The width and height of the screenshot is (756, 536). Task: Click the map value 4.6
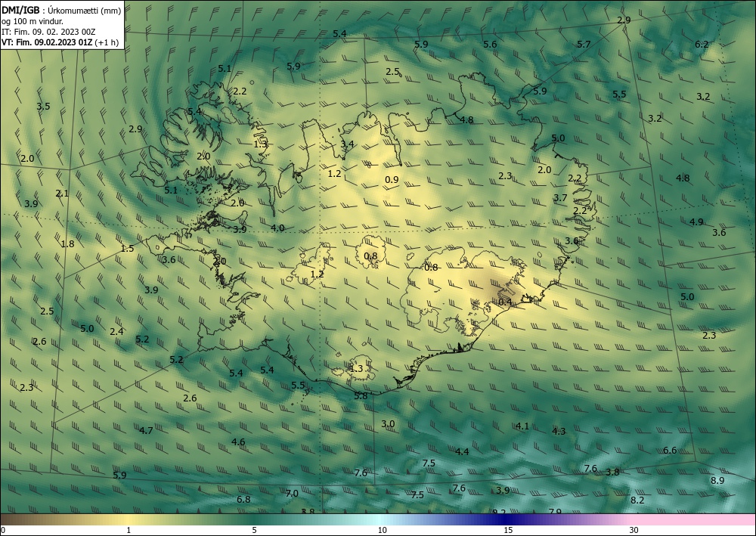click(x=238, y=442)
